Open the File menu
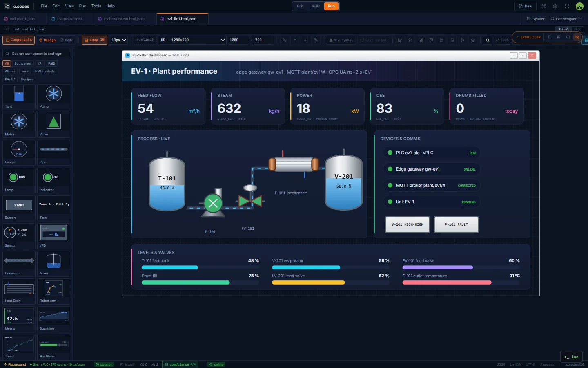The height and width of the screenshot is (368, 588). pos(44,6)
